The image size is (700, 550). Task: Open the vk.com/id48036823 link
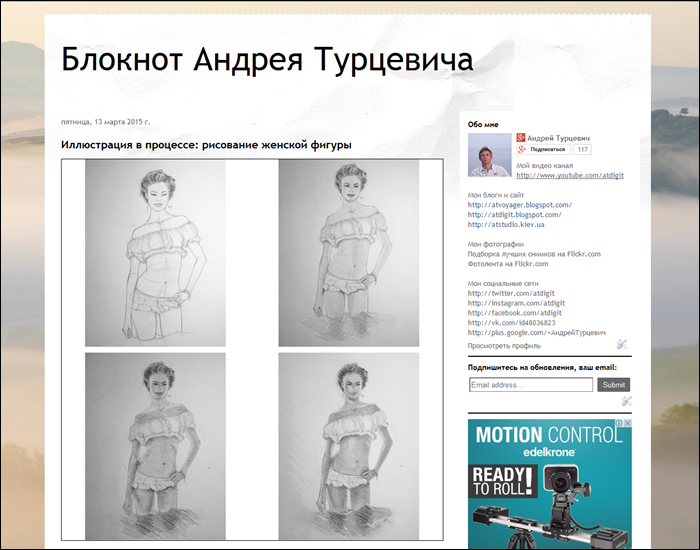[512, 323]
